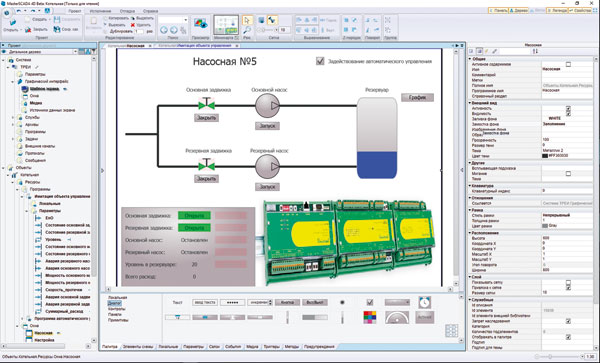Click the Цвет тени black color swatch
Image resolution: width=600 pixels, height=363 pixels.
545,156
